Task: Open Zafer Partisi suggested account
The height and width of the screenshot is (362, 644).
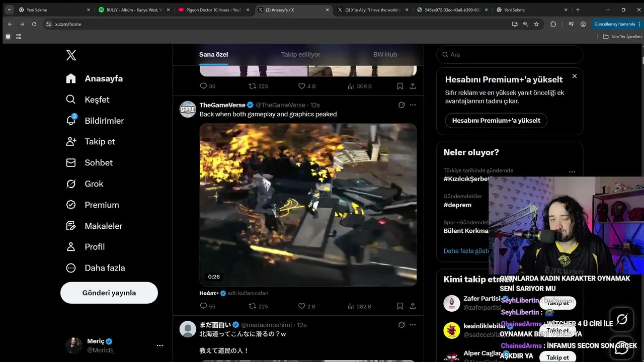Action: pyautogui.click(x=482, y=299)
